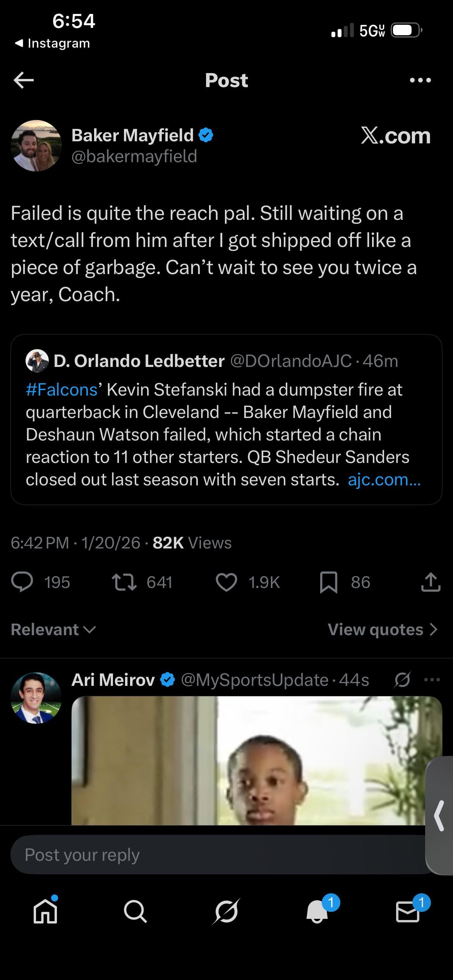Image resolution: width=453 pixels, height=980 pixels.
Task: Open View quotes
Action: coord(382,630)
